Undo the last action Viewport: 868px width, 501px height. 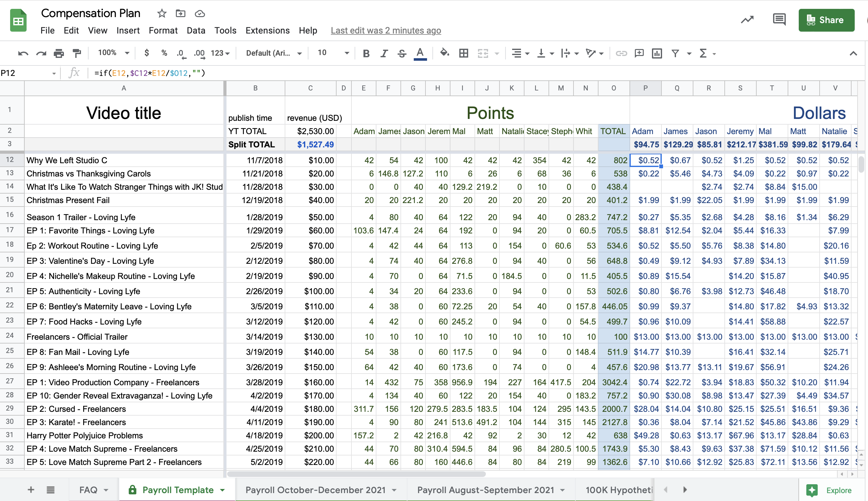point(22,53)
